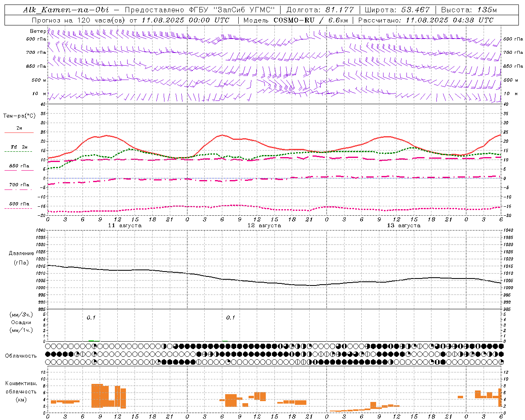Click the elevation text Высота: 135м
Viewport: 525px width, 420px height.
click(x=468, y=10)
